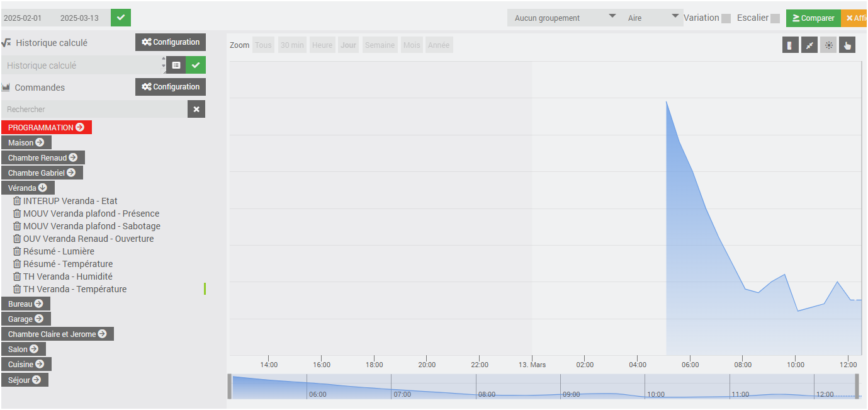The height and width of the screenshot is (410, 868).
Task: Click trash icon for INTERUP Veranda - Etat
Action: click(x=17, y=201)
